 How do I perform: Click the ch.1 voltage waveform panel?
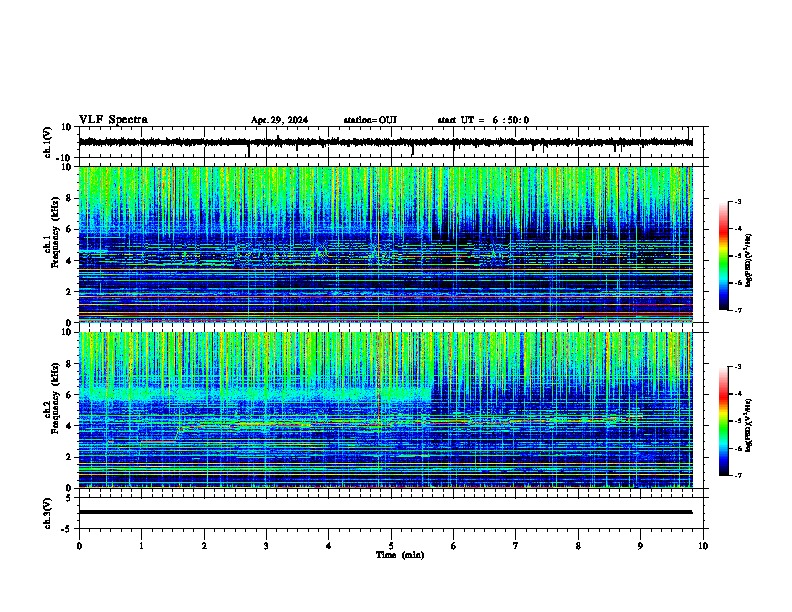[391, 142]
